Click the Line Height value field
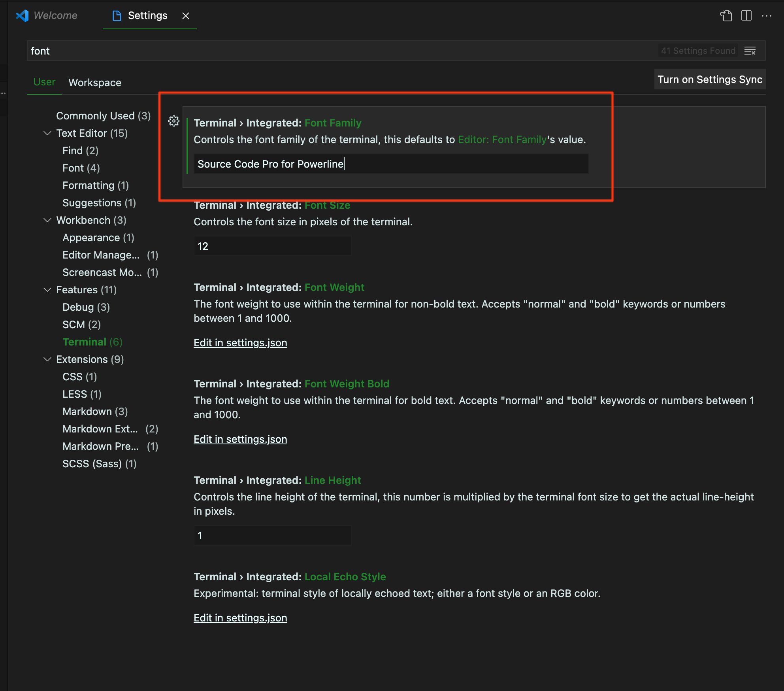784x691 pixels. coord(272,536)
